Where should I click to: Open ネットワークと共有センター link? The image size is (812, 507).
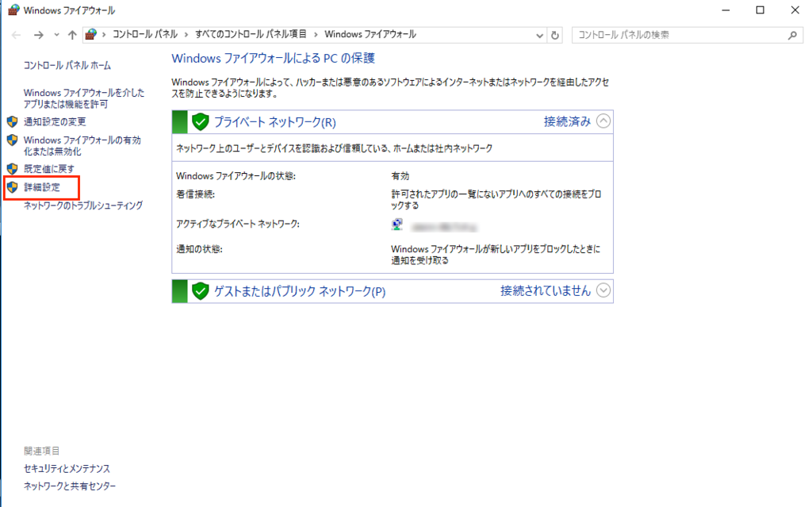[70, 486]
